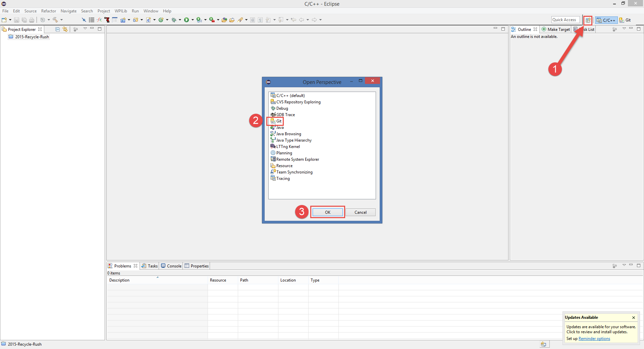Image resolution: width=644 pixels, height=349 pixels.
Task: Click the Profile run icon
Action: tap(199, 20)
